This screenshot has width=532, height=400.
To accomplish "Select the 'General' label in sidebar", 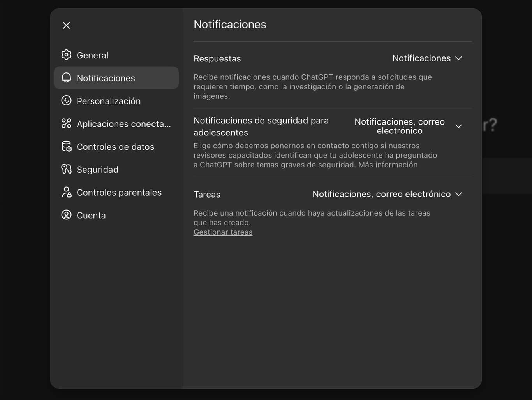I will [92, 55].
